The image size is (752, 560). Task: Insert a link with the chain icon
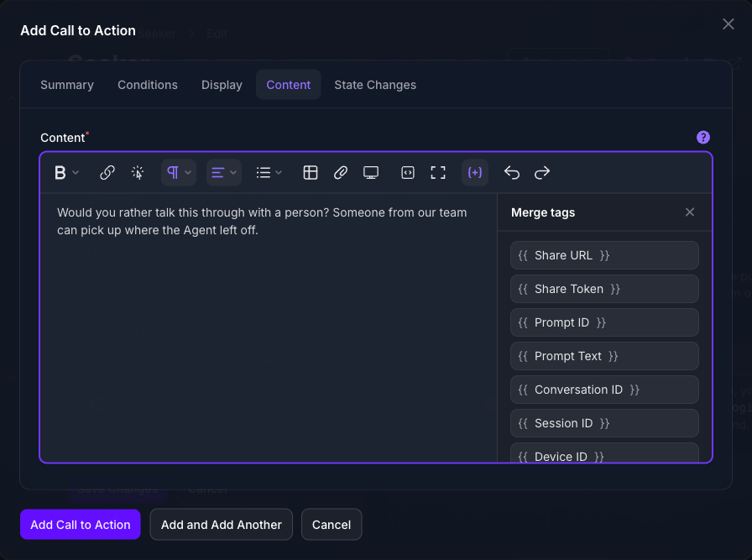pos(107,172)
